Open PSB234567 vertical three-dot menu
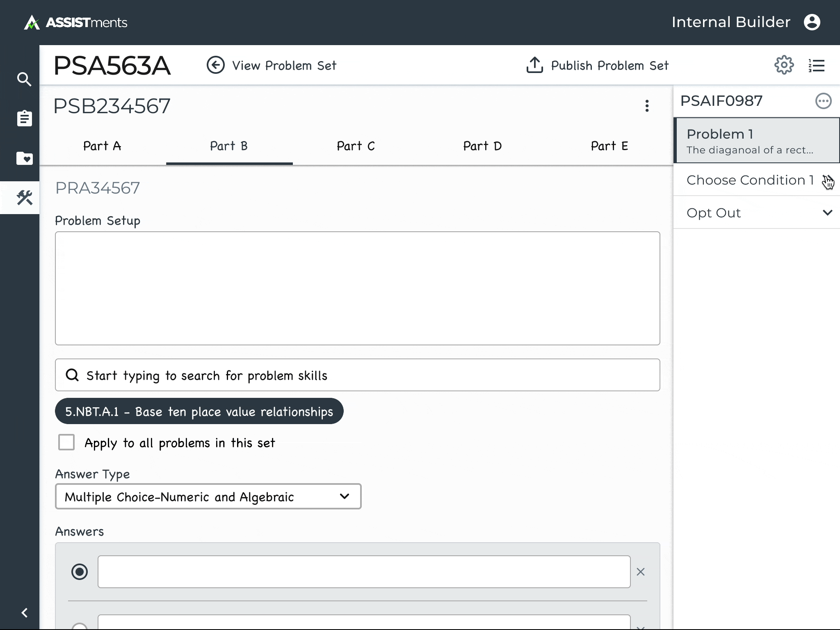The width and height of the screenshot is (840, 630). (x=647, y=106)
